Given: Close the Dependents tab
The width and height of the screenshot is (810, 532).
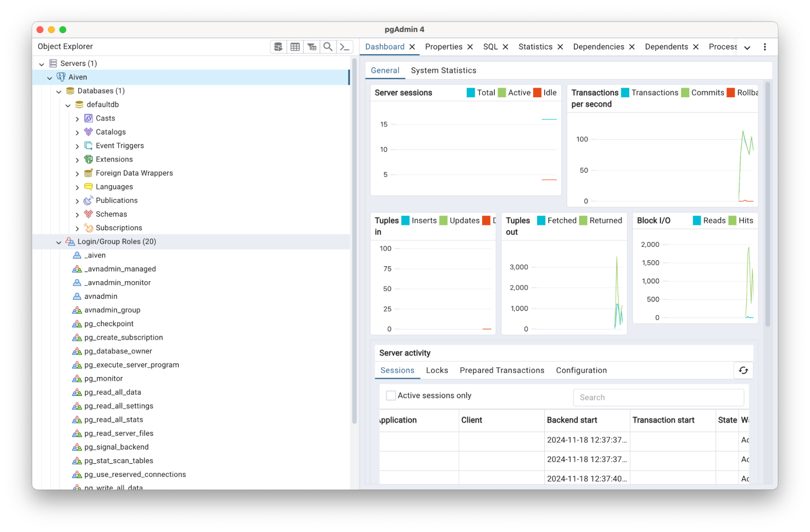Looking at the screenshot, I should coord(695,47).
